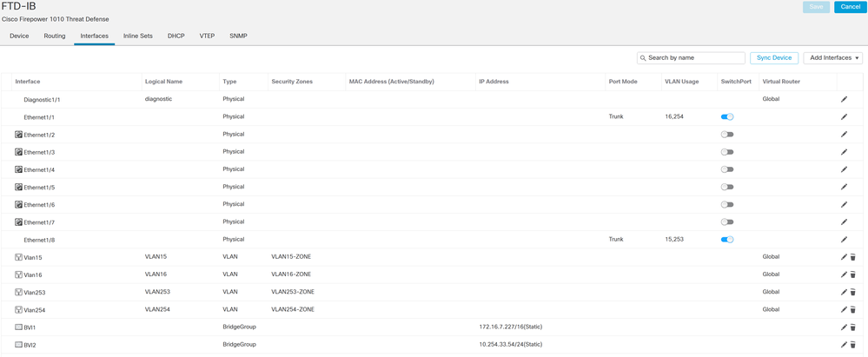Screen dimensions: 868x357
Task: Edit Ethernet1/5 with its pencil icon
Action: point(844,187)
